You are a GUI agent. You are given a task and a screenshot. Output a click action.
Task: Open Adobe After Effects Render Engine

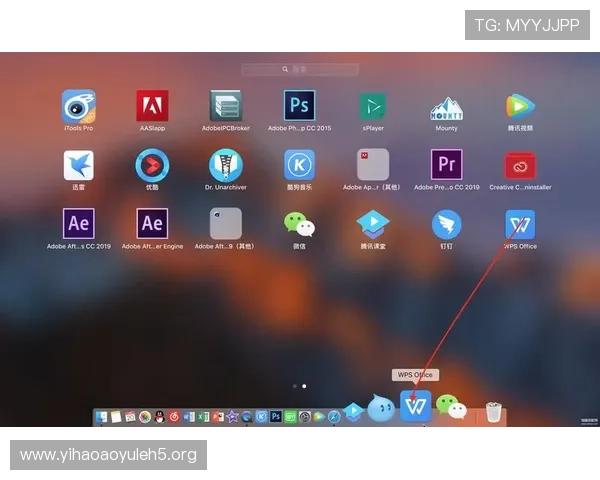tap(152, 224)
